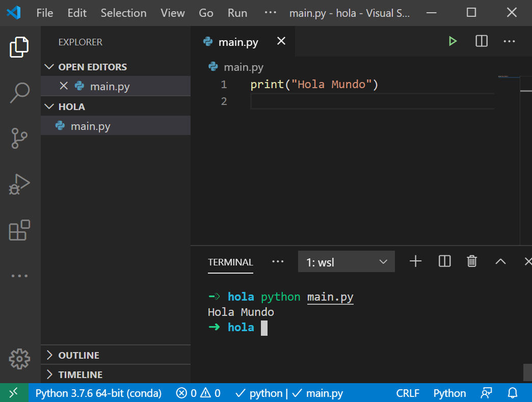Split the editor to the right
The width and height of the screenshot is (532, 402).
tap(482, 41)
